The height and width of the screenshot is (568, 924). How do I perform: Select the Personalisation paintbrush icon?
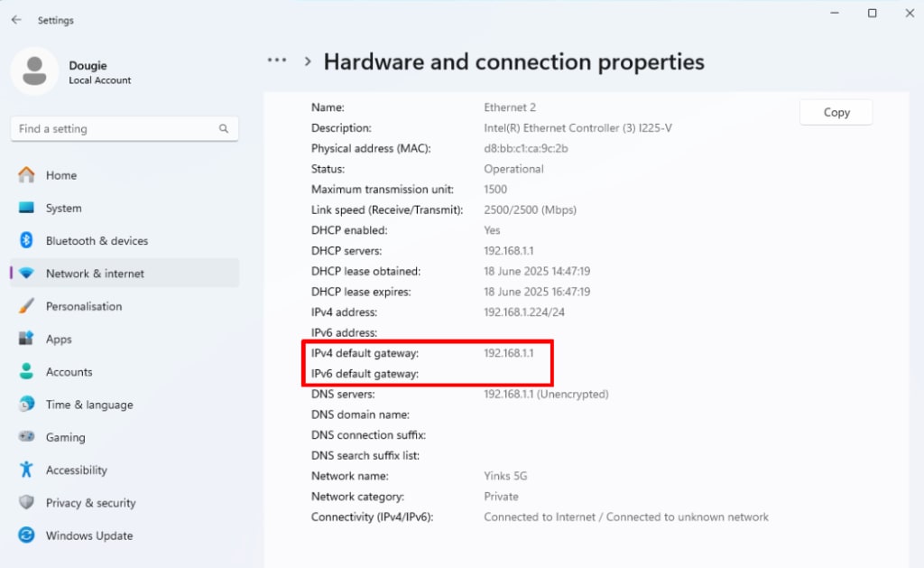tap(26, 306)
